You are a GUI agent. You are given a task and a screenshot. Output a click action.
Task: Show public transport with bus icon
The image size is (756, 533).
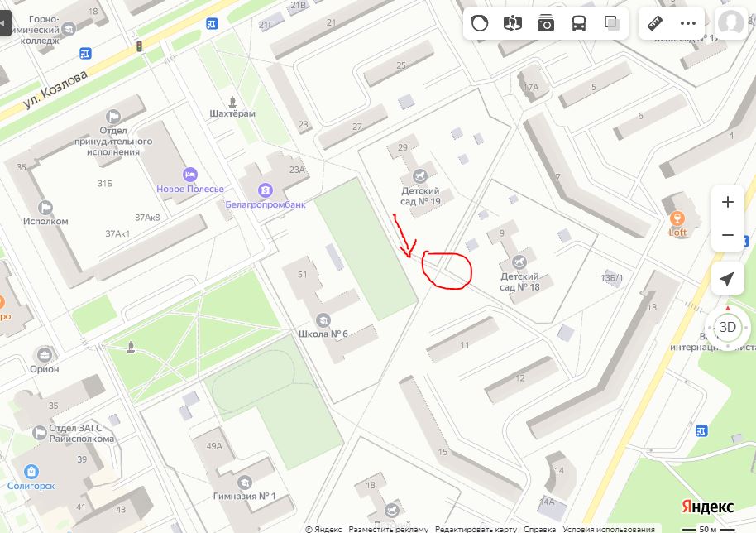(x=579, y=22)
